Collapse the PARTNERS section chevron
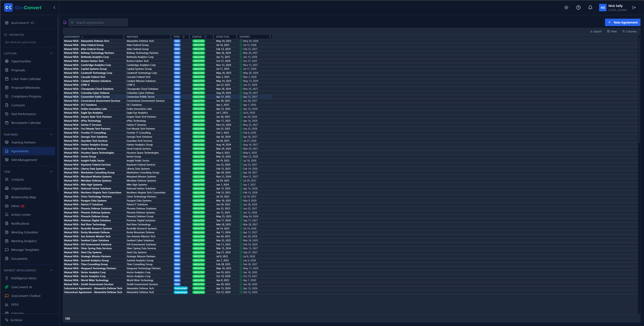 click(51, 134)
